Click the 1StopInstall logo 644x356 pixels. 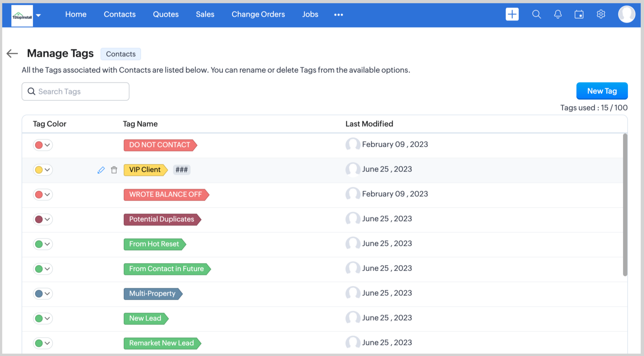[22, 16]
